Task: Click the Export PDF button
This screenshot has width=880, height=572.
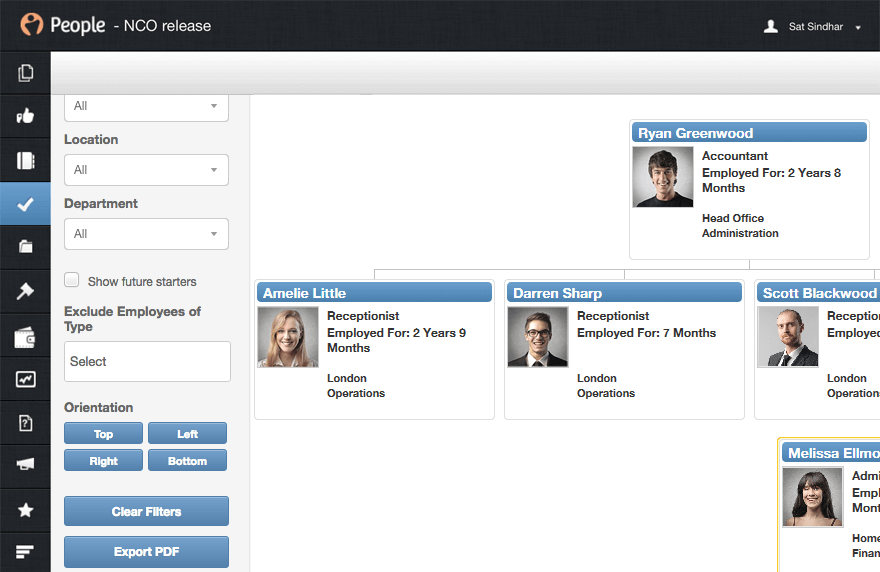Action: click(146, 551)
